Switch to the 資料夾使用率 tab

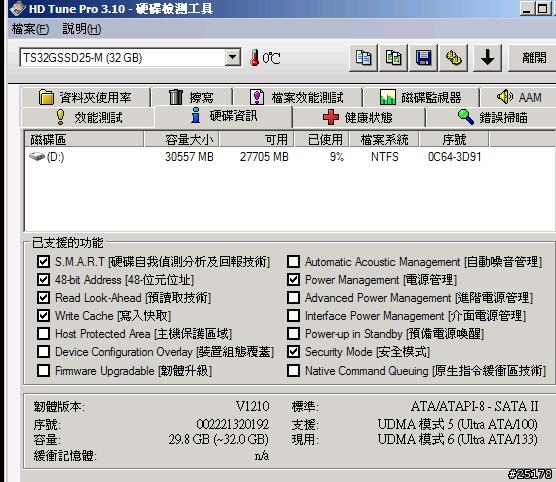tap(85, 97)
